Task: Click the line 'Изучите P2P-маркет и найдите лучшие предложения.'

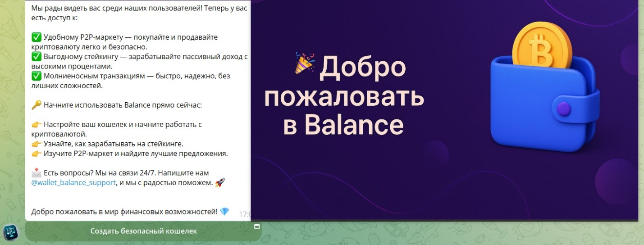Action: [x=136, y=154]
